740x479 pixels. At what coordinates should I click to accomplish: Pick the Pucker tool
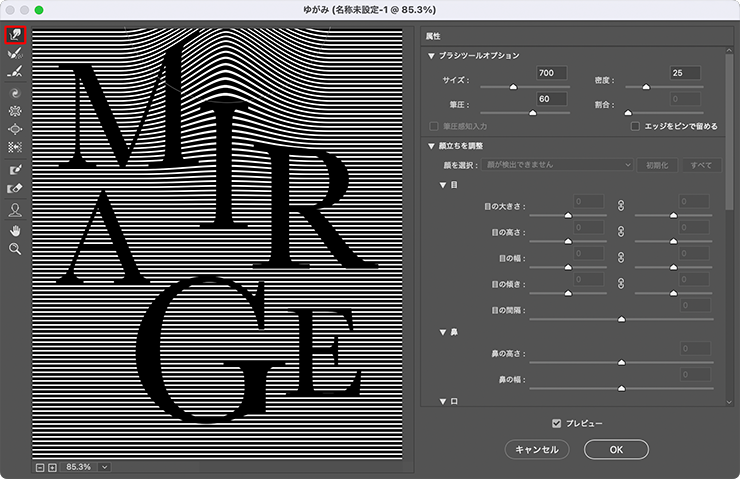(x=15, y=110)
